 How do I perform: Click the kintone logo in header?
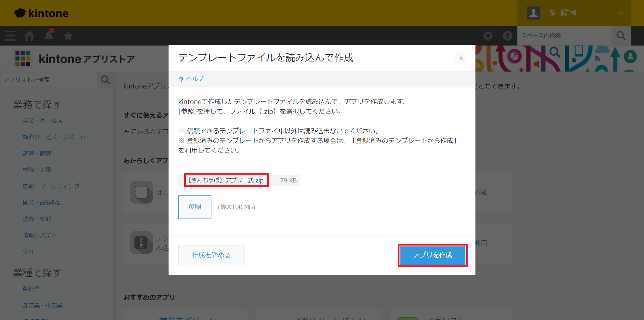pyautogui.click(x=42, y=13)
